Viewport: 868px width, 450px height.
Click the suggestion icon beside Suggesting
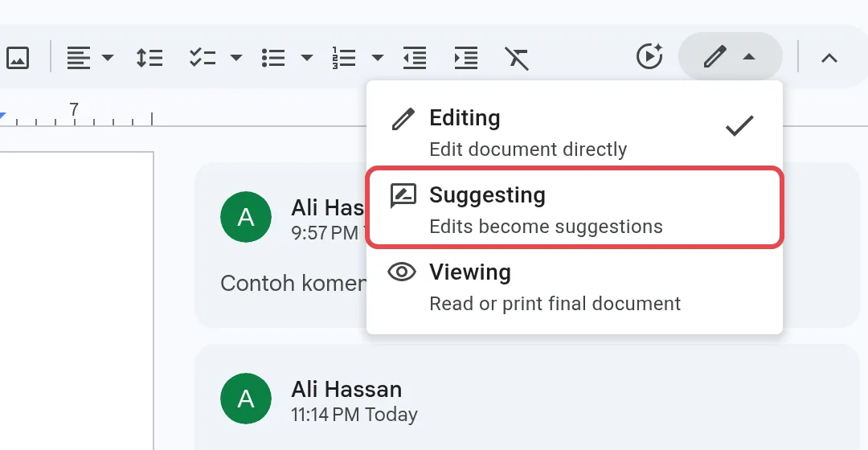point(403,195)
